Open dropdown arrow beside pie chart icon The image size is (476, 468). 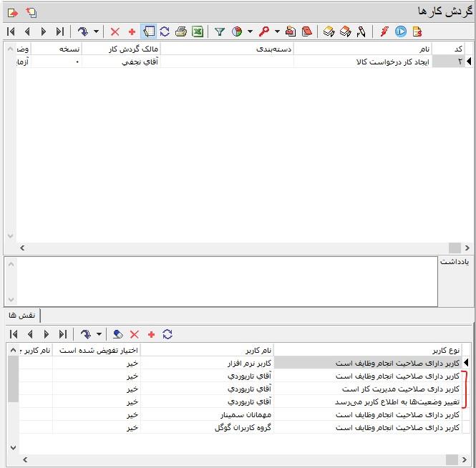(250, 31)
